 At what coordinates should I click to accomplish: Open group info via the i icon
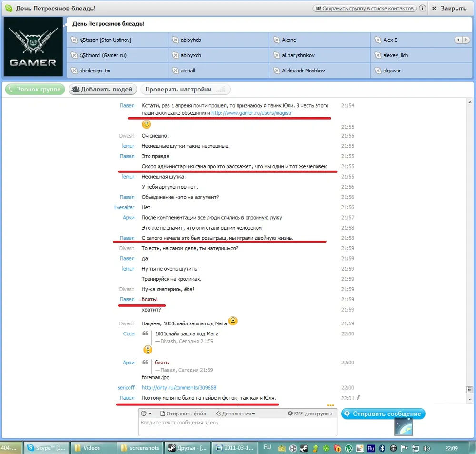(422, 8)
